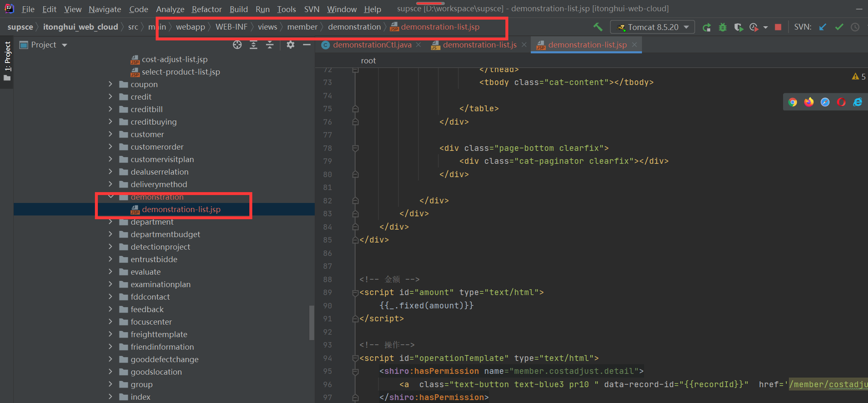Commit changes with the green SVN checkmark
The height and width of the screenshot is (403, 868).
coord(839,27)
